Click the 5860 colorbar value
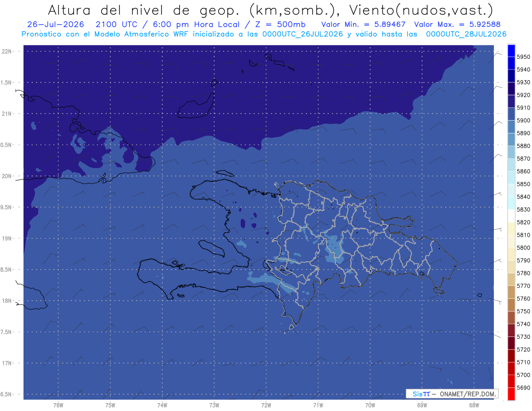Viewport: 532px width, 411px height. tap(524, 171)
